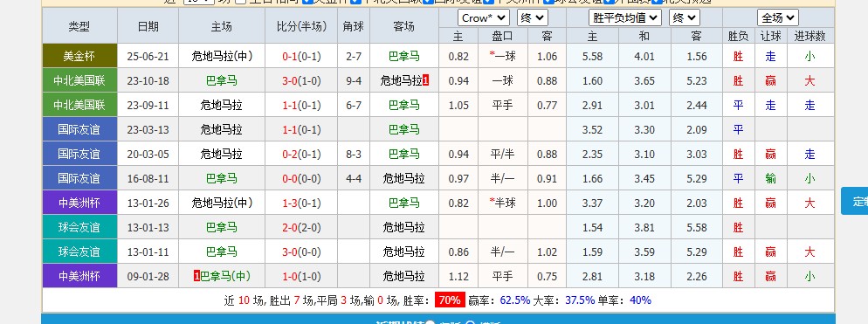
Task: Click red card icon beside 危地马拉 in 23-10-18 row
Action: (x=425, y=81)
